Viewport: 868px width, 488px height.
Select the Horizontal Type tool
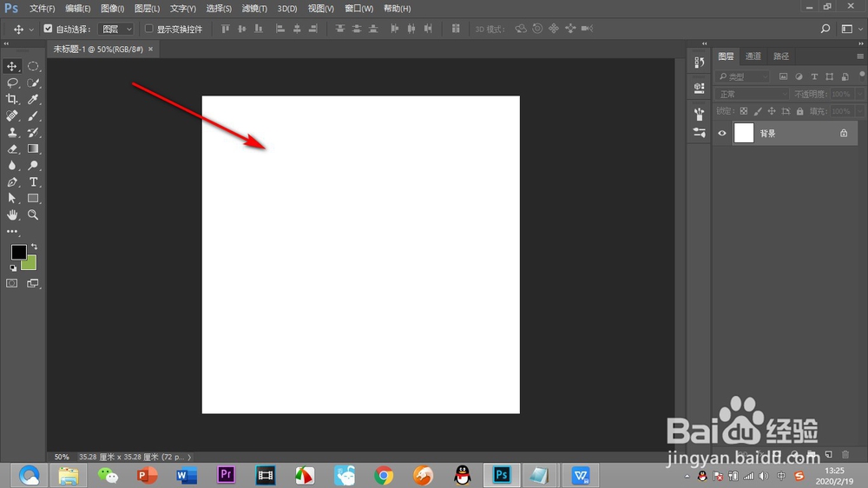pyautogui.click(x=33, y=181)
